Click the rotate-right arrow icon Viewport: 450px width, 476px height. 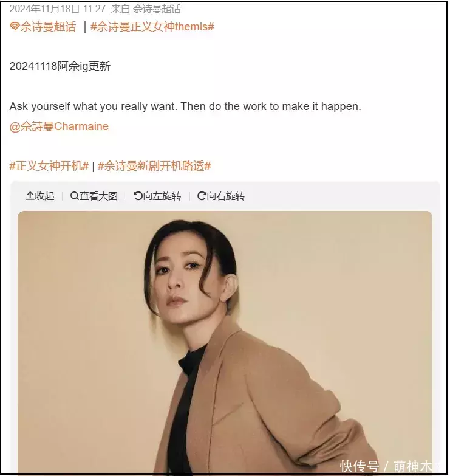pos(202,196)
